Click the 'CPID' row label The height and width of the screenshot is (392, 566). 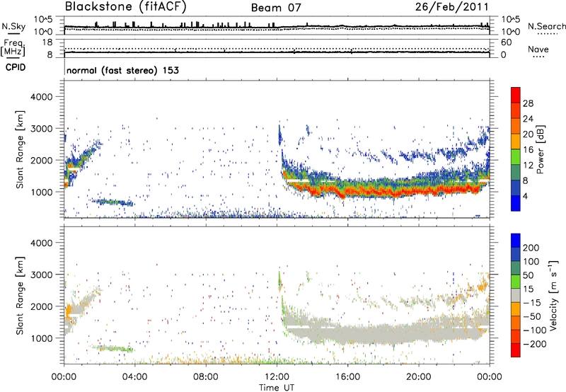click(x=16, y=67)
